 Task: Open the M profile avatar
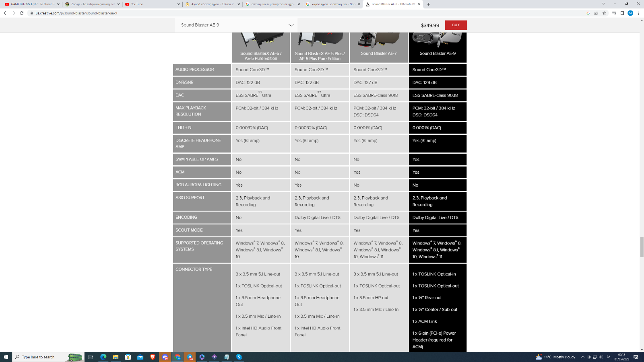[x=630, y=13]
